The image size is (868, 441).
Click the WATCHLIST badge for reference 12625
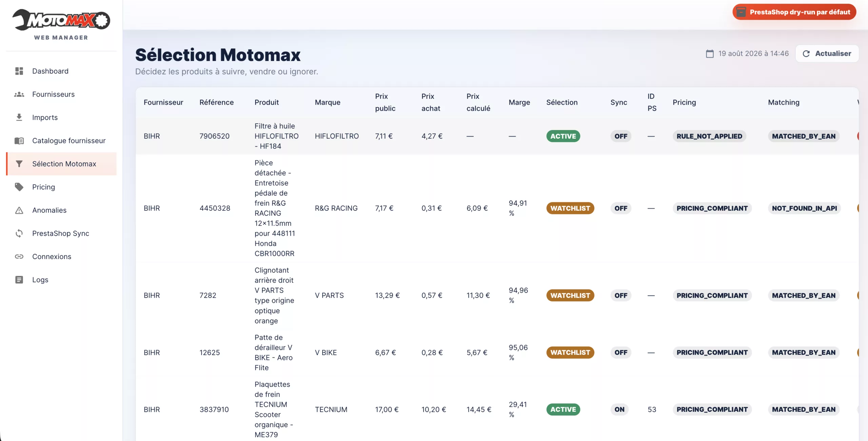570,353
